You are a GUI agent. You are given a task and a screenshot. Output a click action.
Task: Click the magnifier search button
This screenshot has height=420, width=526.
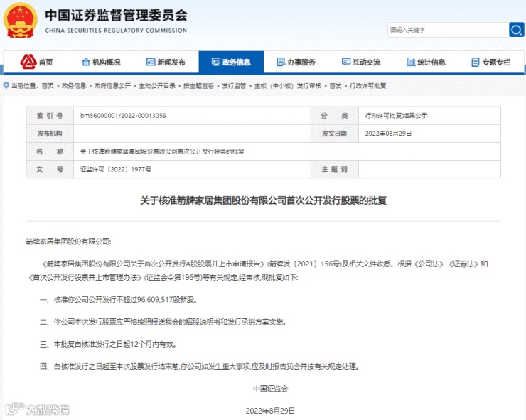click(516, 30)
